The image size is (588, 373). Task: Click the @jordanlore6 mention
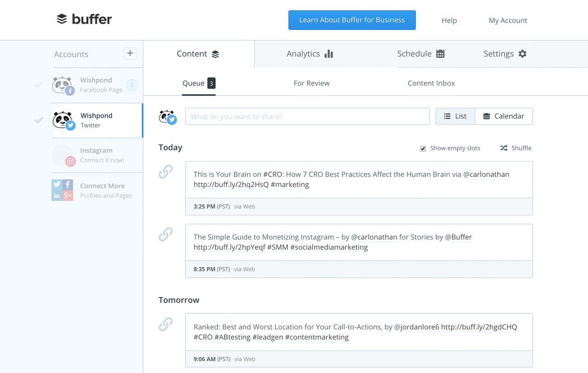click(x=417, y=327)
